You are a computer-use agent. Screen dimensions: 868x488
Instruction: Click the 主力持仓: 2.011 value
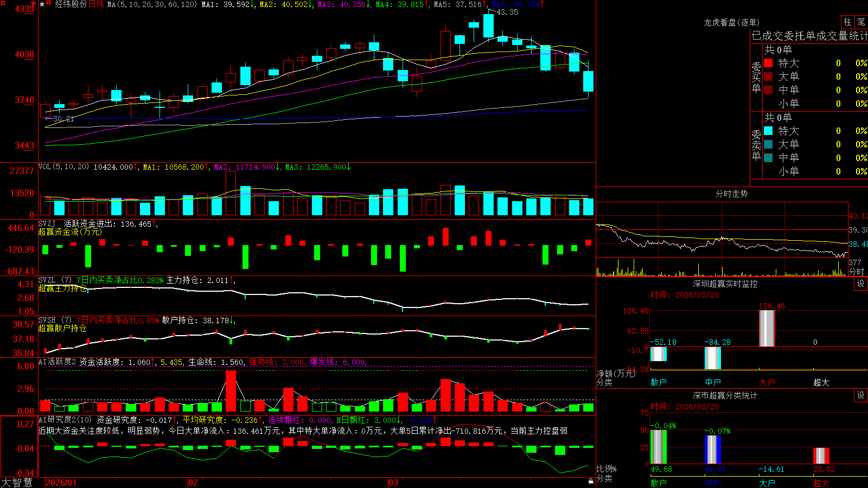tap(197, 280)
